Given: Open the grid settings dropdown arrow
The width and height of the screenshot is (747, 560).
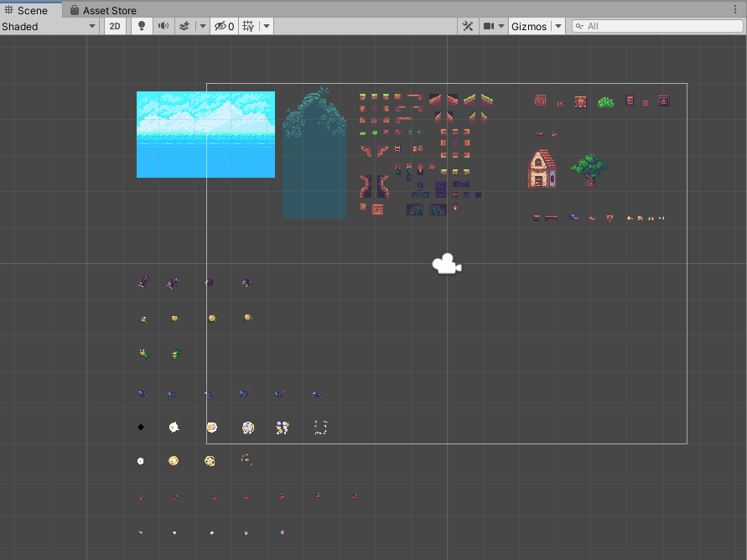Looking at the screenshot, I should (267, 26).
